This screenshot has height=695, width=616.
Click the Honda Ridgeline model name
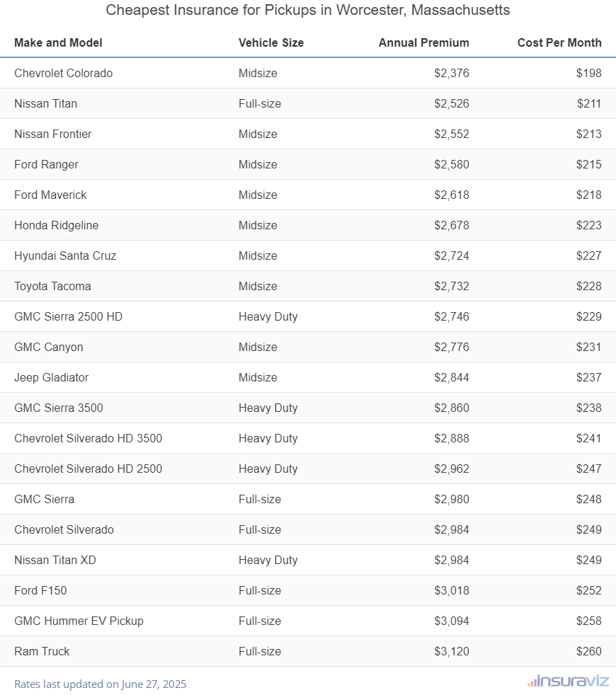pyautogui.click(x=56, y=225)
